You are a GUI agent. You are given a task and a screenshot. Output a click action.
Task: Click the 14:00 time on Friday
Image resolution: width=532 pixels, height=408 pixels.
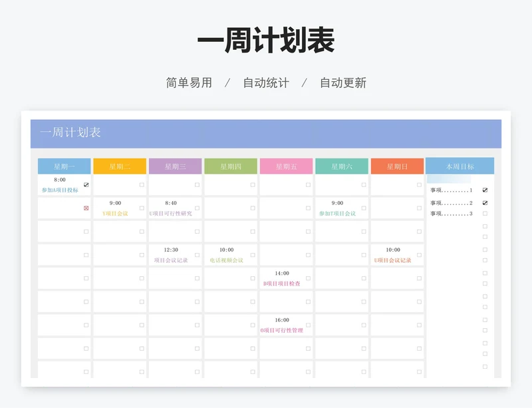point(282,273)
